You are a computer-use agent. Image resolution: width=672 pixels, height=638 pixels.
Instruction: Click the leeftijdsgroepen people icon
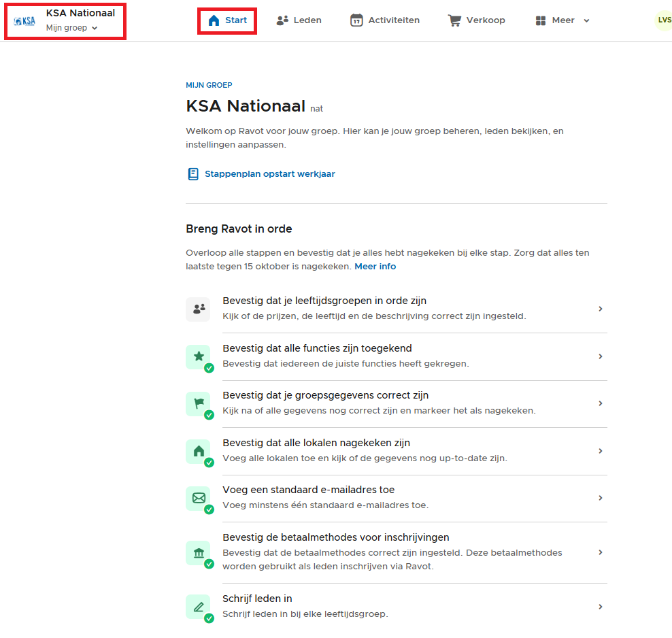(199, 309)
